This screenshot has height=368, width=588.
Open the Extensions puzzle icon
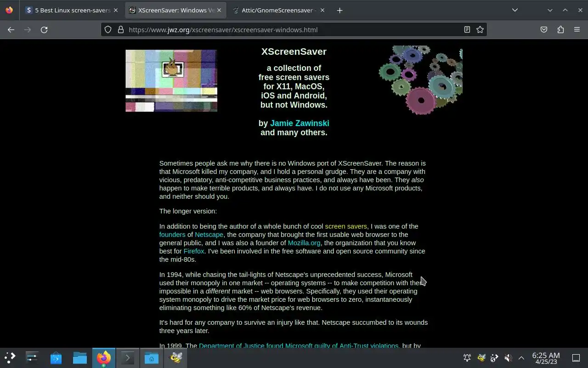tap(560, 29)
